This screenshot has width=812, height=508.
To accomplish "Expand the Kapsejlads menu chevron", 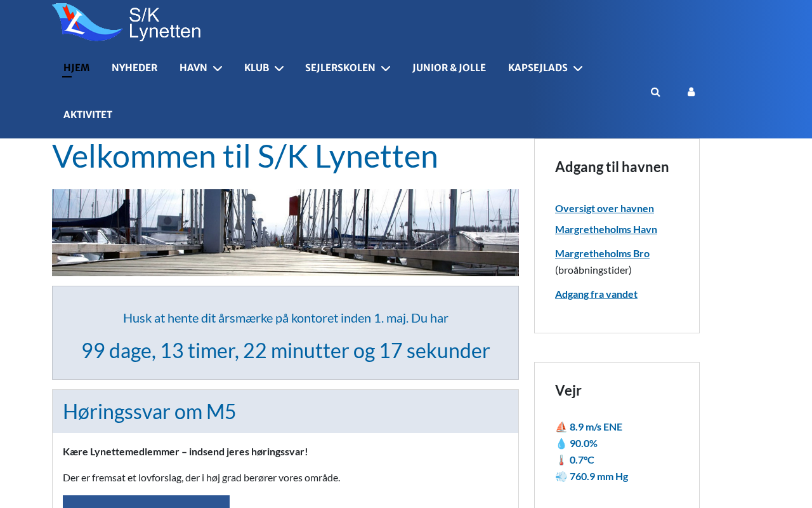I will click(578, 69).
